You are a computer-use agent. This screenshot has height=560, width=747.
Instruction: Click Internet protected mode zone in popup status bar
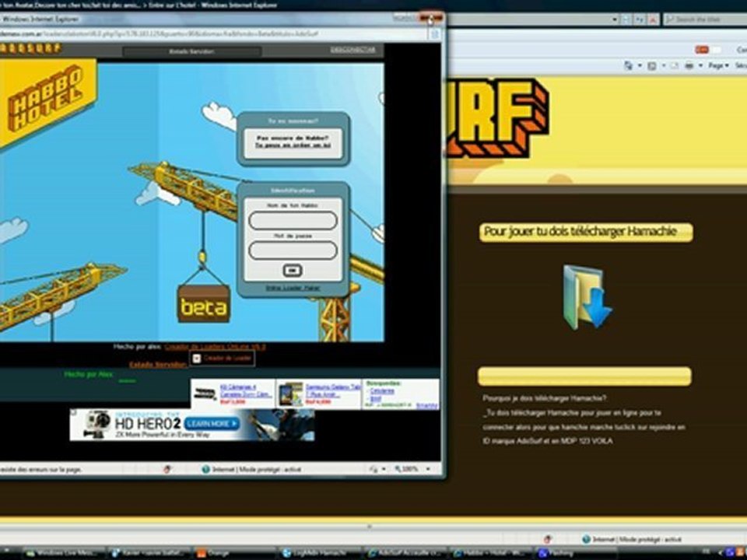click(x=251, y=469)
